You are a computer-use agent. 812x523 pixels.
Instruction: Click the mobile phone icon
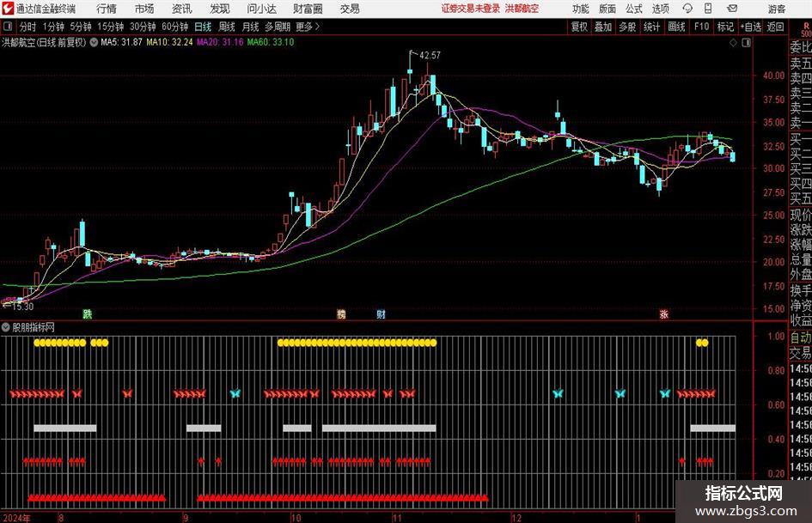(708, 9)
